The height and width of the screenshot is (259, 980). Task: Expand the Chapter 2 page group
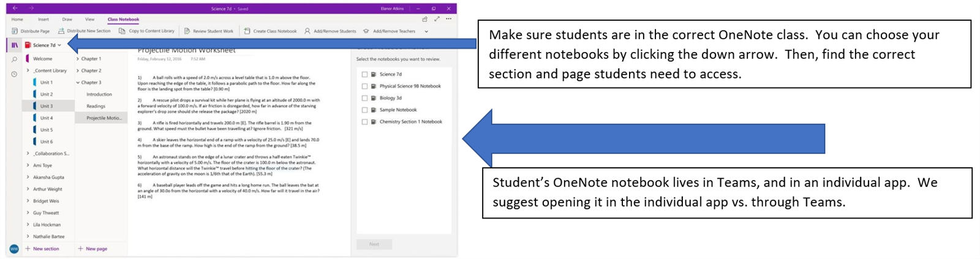pyautogui.click(x=78, y=71)
